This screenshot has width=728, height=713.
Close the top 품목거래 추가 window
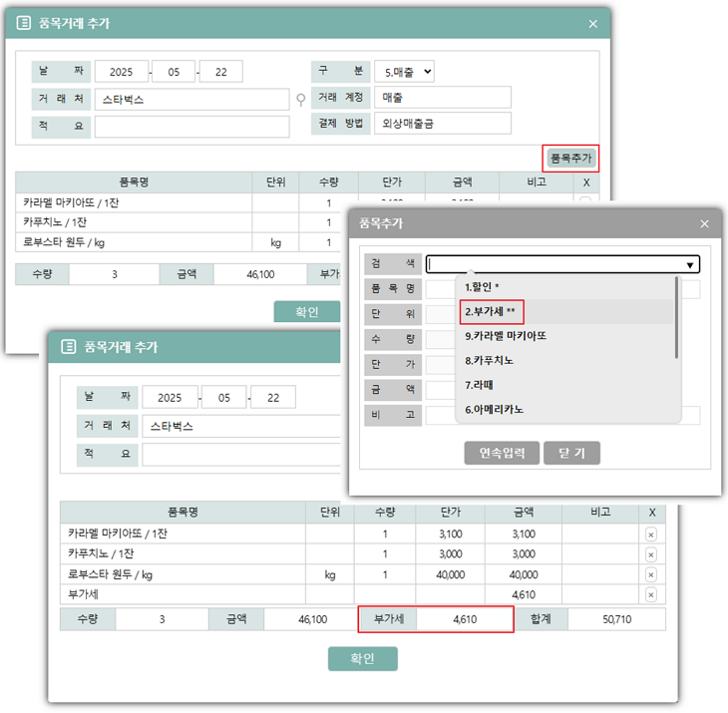[x=593, y=24]
